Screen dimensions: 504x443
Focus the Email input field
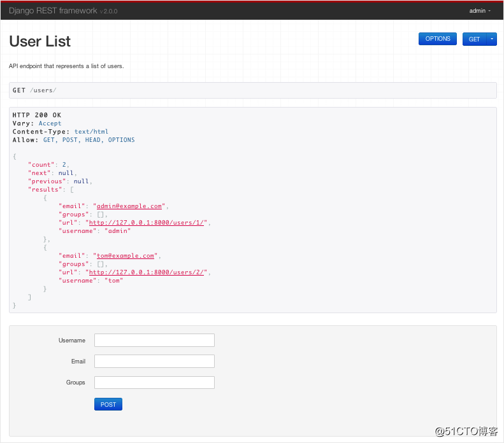coord(154,361)
